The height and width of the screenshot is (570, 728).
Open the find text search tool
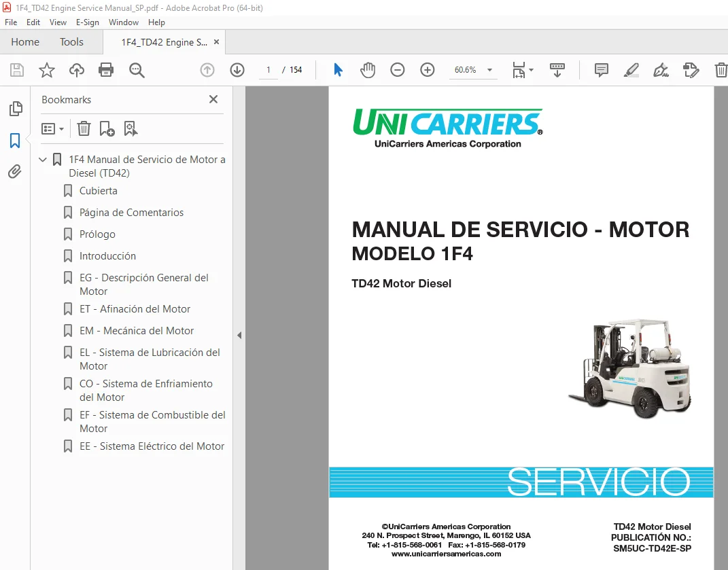137,70
